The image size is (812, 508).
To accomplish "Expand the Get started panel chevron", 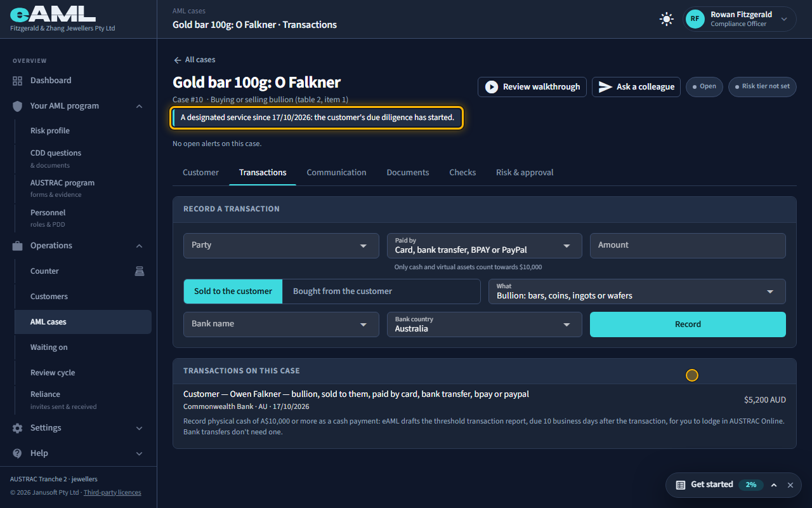I will click(774, 485).
